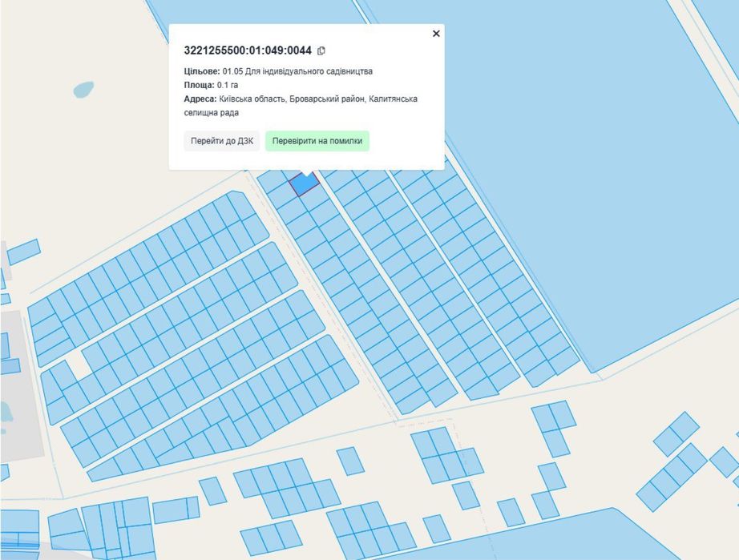739x560 pixels.
Task: Close the parcel info popup
Action: (436, 34)
